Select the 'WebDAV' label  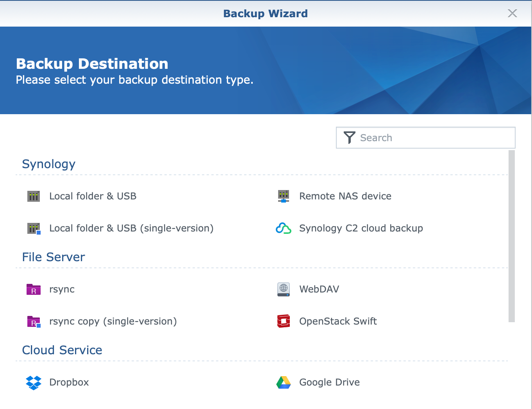point(319,289)
